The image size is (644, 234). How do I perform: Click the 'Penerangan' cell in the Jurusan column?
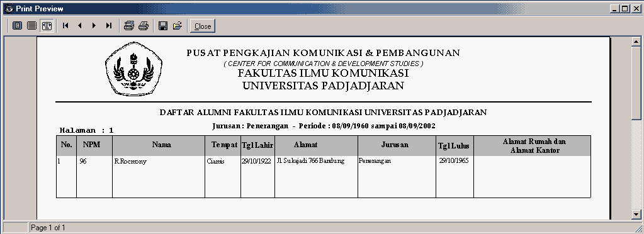pyautogui.click(x=375, y=161)
